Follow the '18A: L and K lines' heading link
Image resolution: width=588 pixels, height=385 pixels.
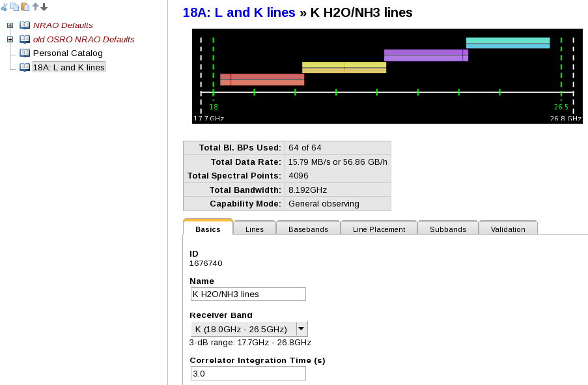(x=239, y=12)
